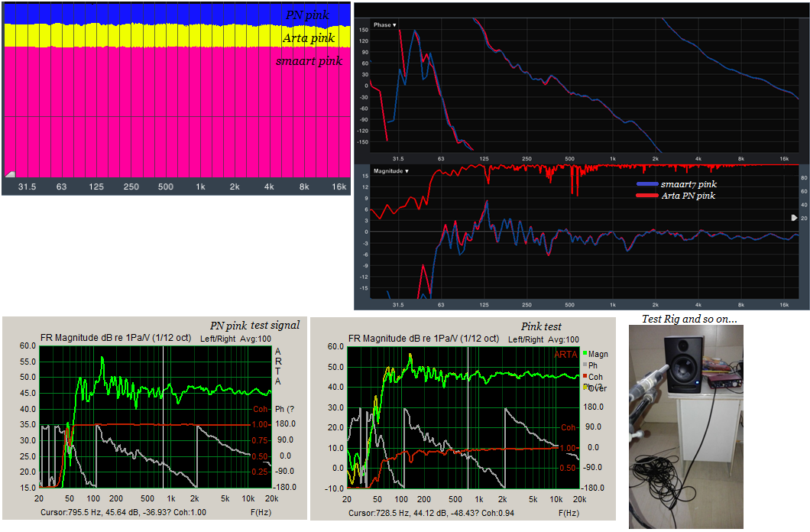Click 'Left/Right' in the Pink test plot header
This screenshot has width=810, height=532.
(x=526, y=339)
